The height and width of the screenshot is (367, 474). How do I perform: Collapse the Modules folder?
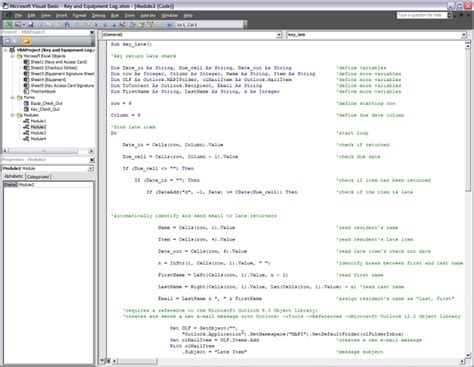[x=13, y=115]
